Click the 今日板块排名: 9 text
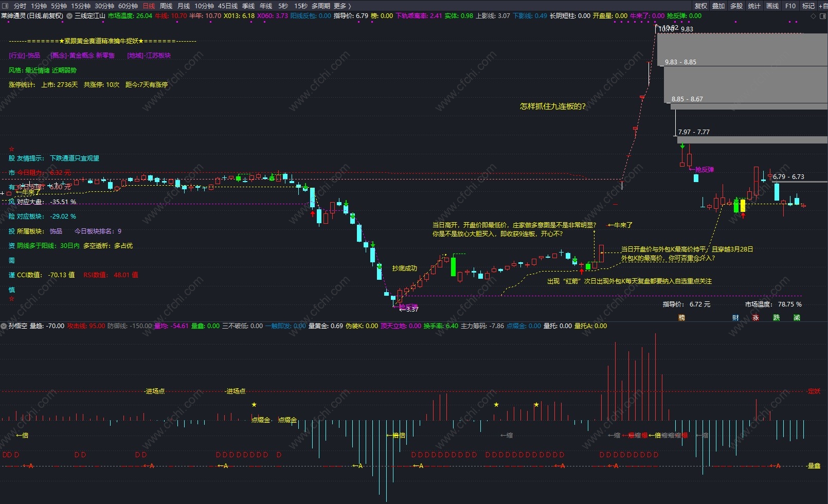Viewport: 828px width, 504px height. 98,231
